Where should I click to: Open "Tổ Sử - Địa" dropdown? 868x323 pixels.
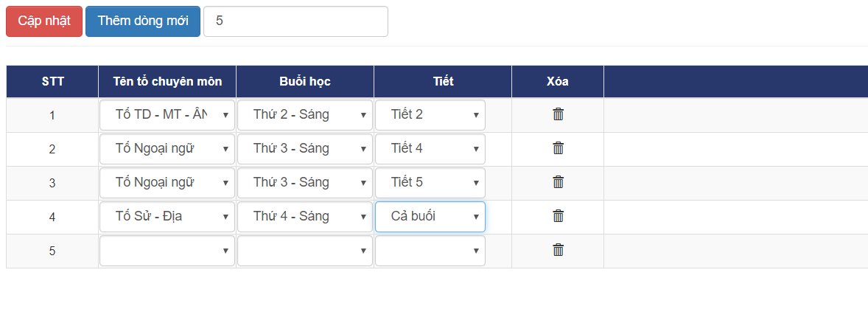point(167,217)
